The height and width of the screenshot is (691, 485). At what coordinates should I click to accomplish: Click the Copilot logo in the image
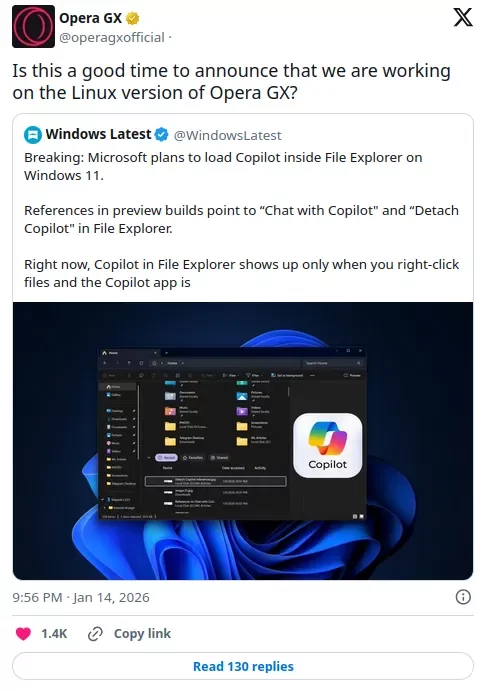(x=328, y=445)
